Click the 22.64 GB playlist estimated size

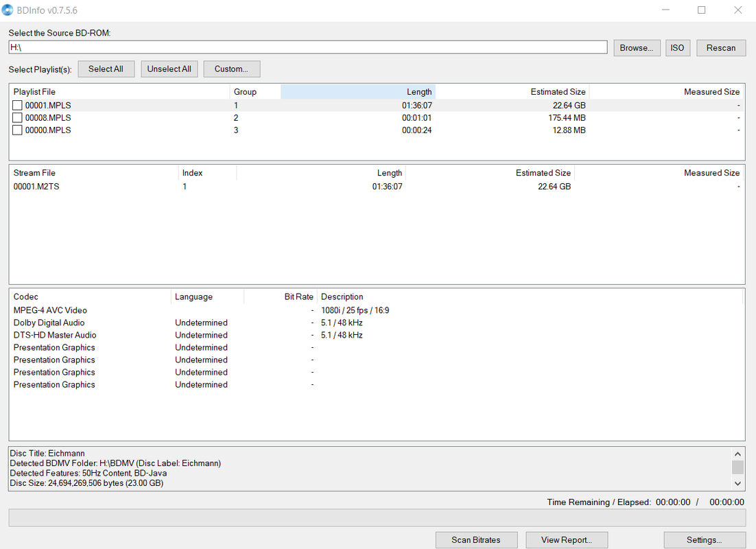tap(569, 105)
